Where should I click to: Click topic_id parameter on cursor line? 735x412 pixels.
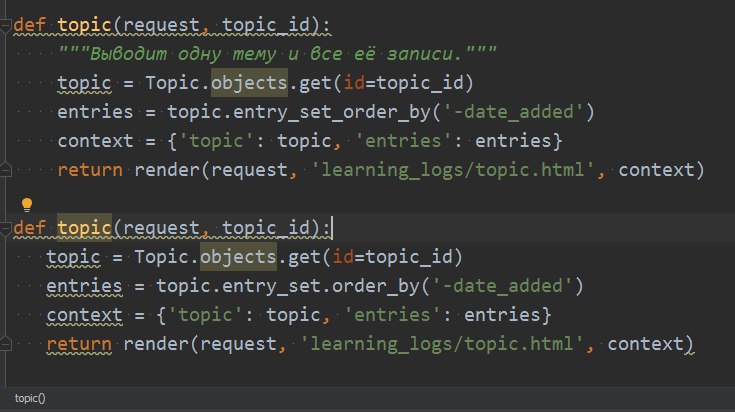click(x=266, y=228)
